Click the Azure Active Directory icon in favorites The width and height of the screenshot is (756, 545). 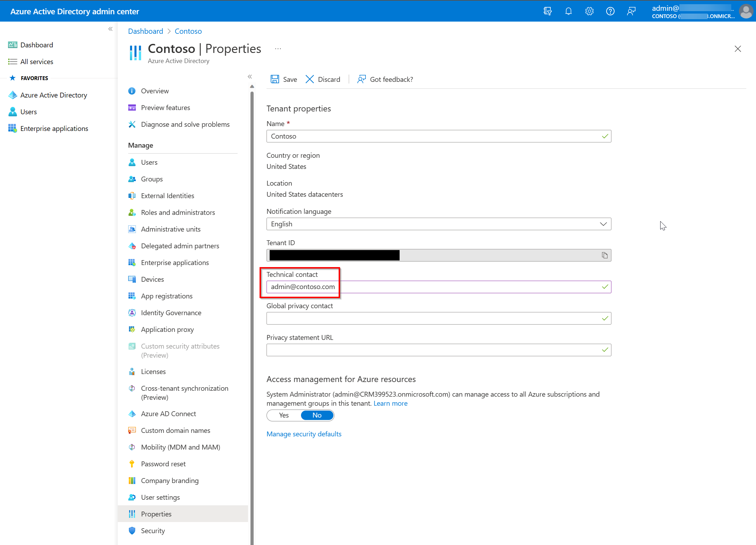click(12, 94)
